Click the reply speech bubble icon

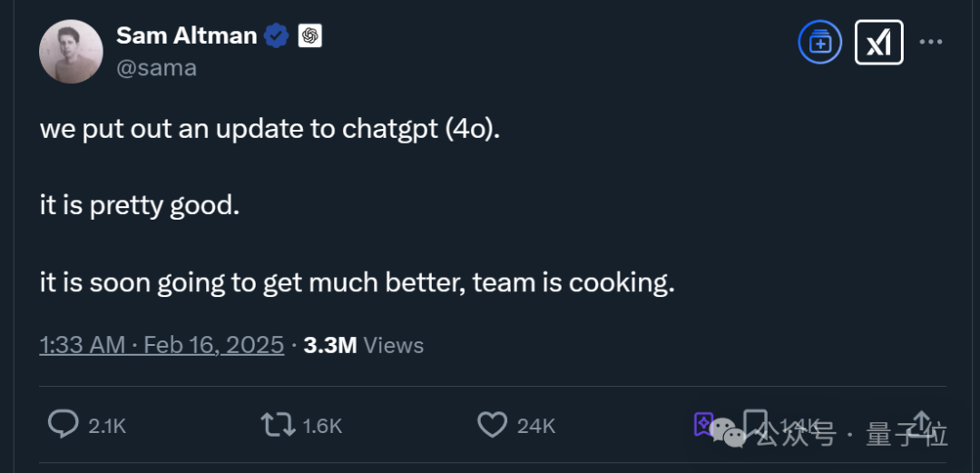(x=64, y=424)
